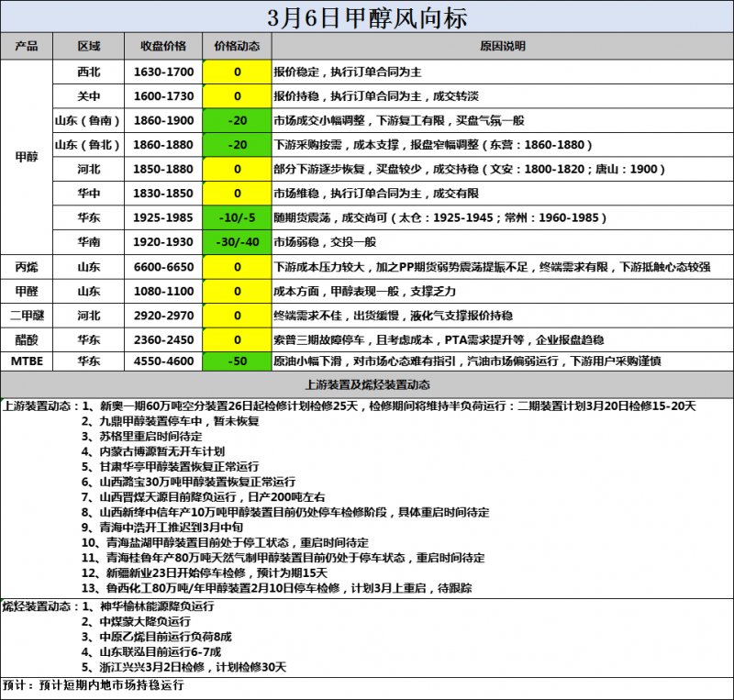734x700 pixels.
Task: Select price cell 1860-1880
Action: pyautogui.click(x=163, y=145)
